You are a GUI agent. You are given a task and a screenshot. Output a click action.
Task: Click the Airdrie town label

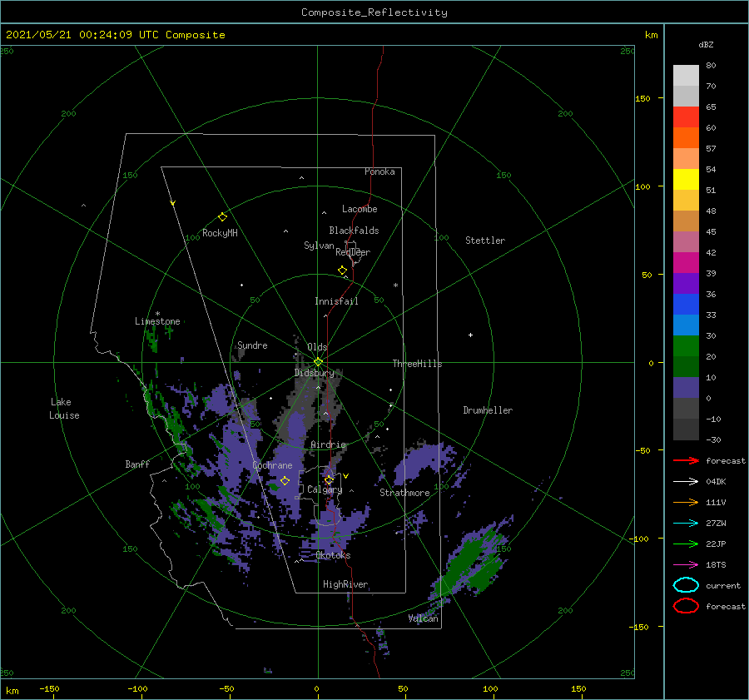click(328, 444)
